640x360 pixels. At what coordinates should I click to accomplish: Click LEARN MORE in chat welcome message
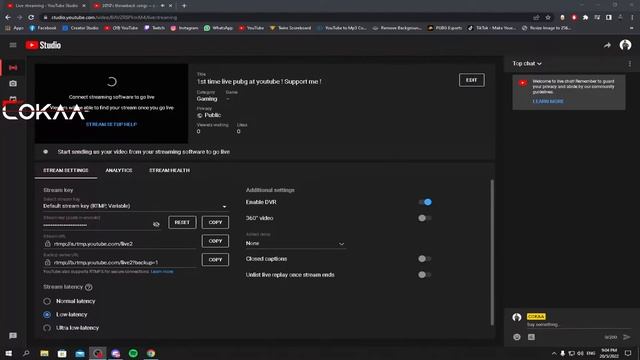point(548,101)
